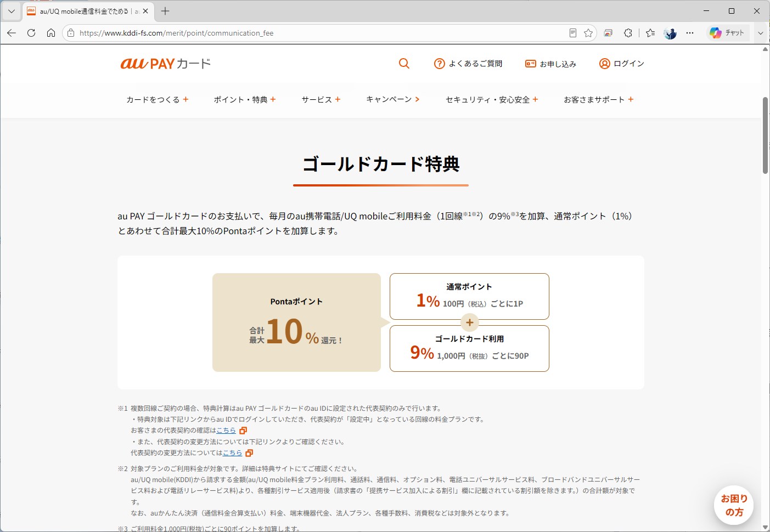Open the キャンペーン menu item
Viewport: 770px width, 532px height.
click(x=393, y=99)
